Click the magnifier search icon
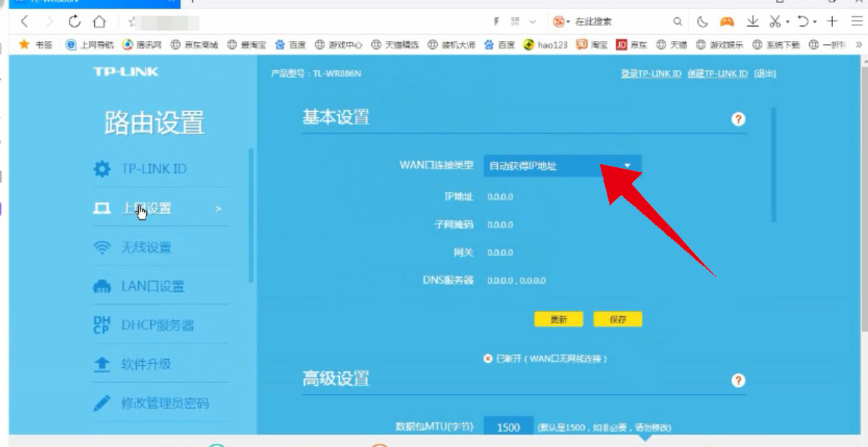The width and height of the screenshot is (868, 447). tap(677, 22)
